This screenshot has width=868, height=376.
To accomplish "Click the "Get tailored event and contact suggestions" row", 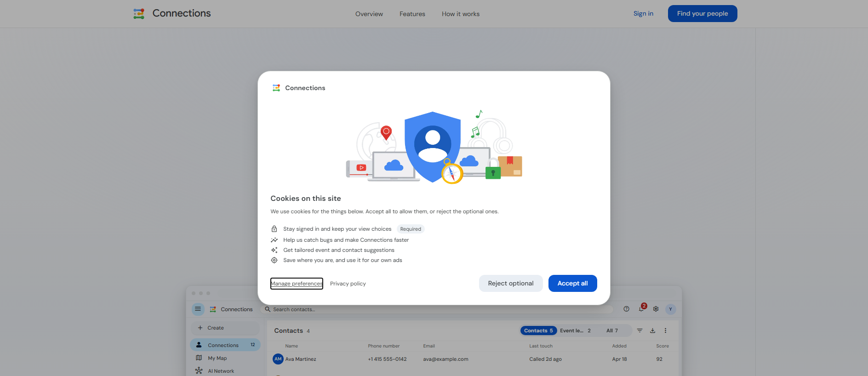I will point(332,250).
